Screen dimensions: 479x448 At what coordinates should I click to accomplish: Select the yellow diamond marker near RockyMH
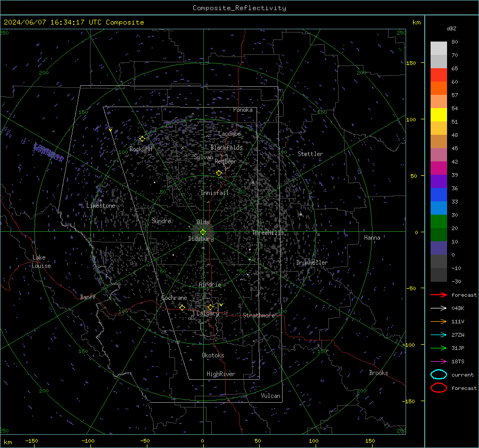click(x=142, y=139)
